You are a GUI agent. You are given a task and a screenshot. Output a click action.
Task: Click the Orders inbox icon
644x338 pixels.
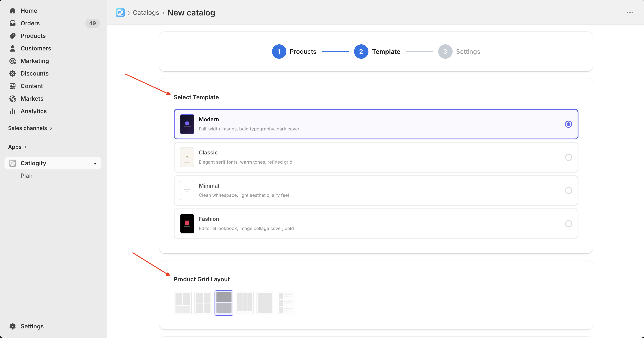pyautogui.click(x=13, y=23)
